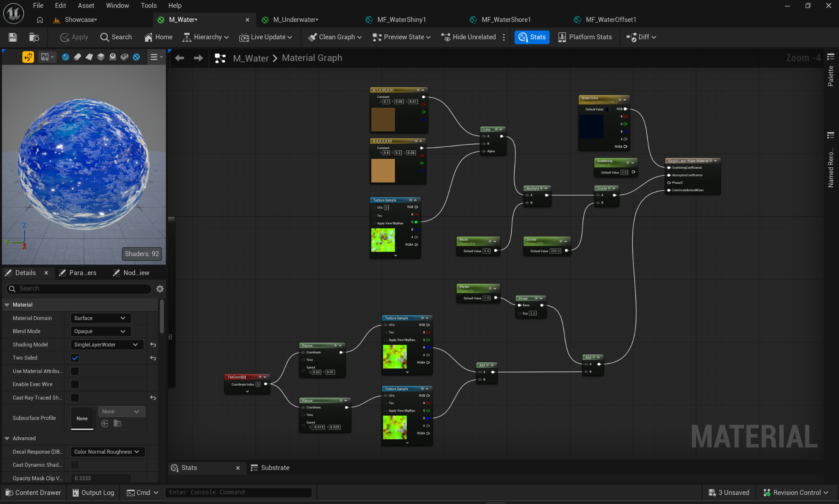Go back in graph navigation history
Image resolution: width=839 pixels, height=504 pixels.
click(x=179, y=58)
